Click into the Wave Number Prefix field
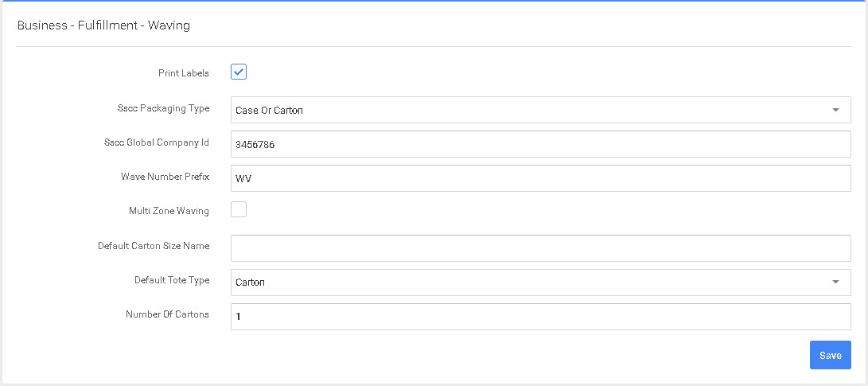Screen dimensions: 868x386 coord(540,179)
